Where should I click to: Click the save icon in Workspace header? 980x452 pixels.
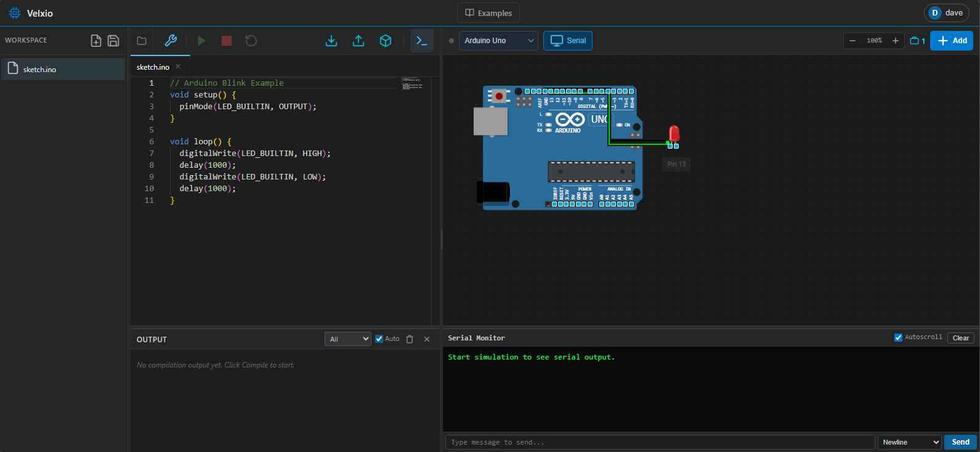113,41
